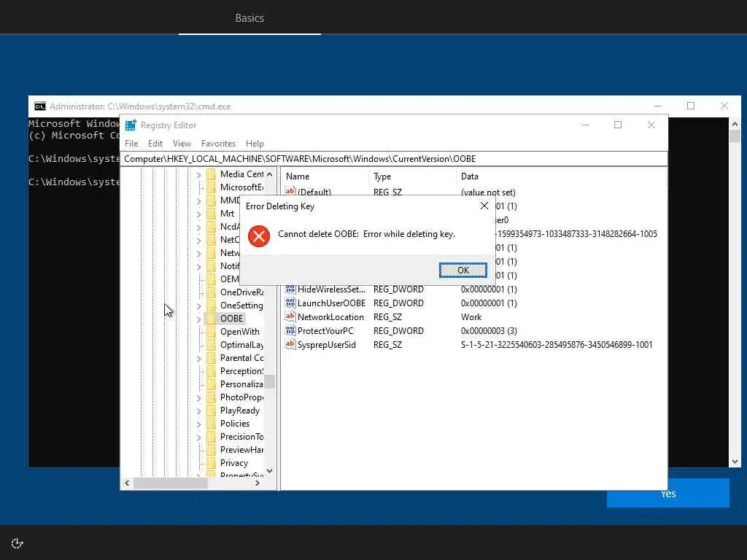Select the SysprepUserSid value name
This screenshot has height=560, width=747.
[x=326, y=344]
